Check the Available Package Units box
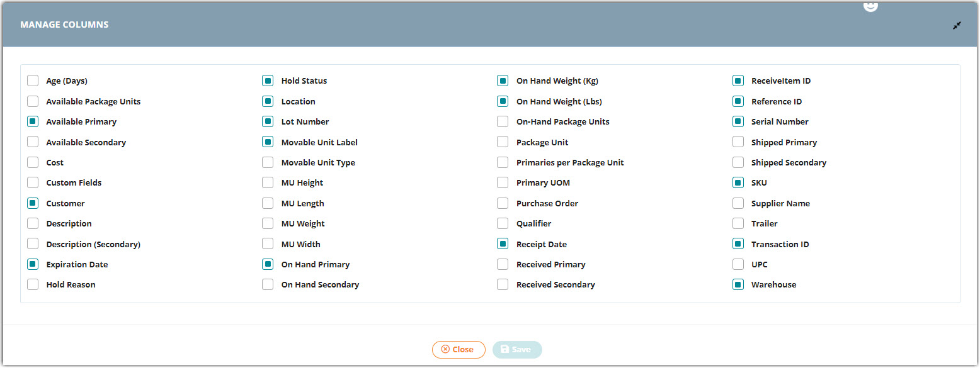 point(33,101)
